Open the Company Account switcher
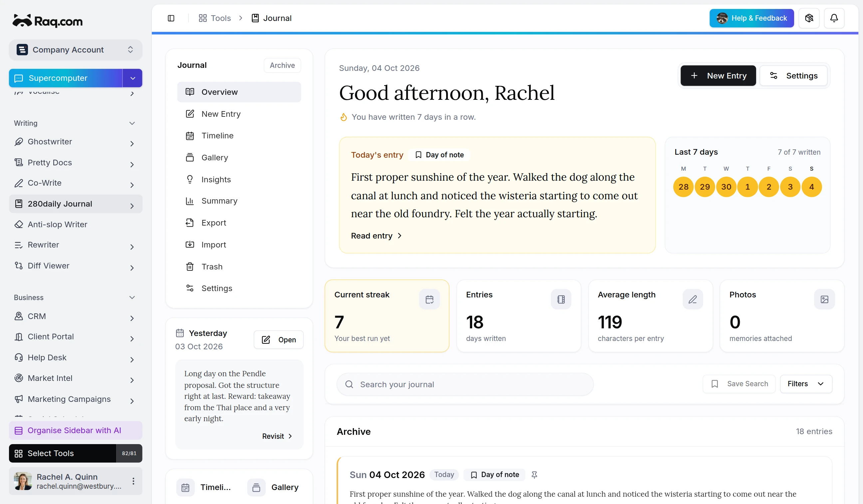 pyautogui.click(x=75, y=50)
